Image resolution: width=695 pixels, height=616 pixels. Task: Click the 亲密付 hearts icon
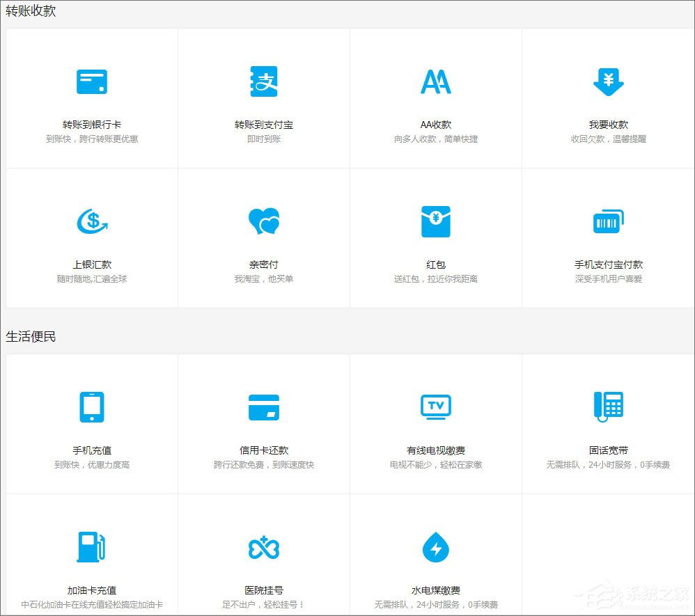click(263, 221)
